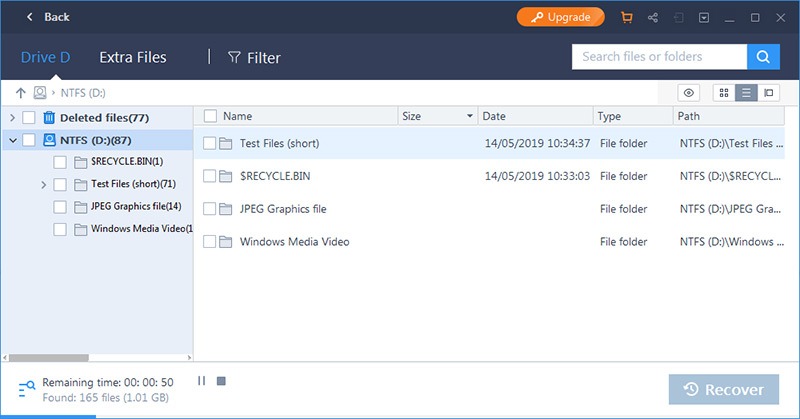800x419 pixels.
Task: Select the Windows Media Video name in list
Action: pos(295,241)
